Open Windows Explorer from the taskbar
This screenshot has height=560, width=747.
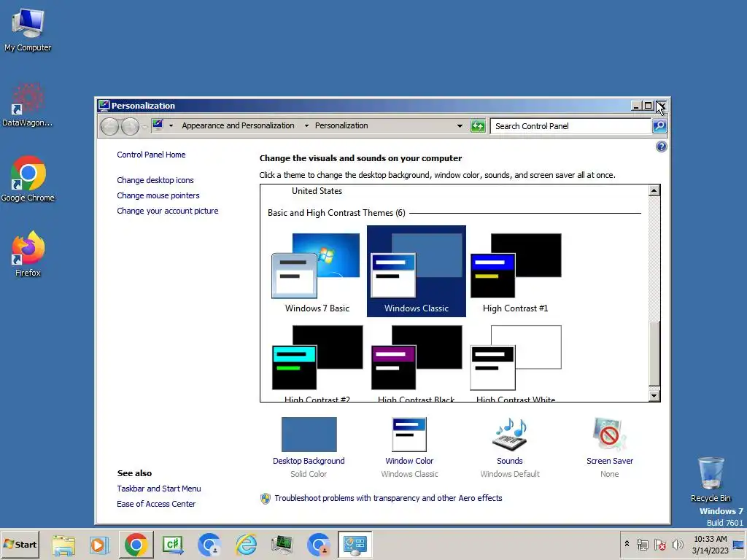[63, 545]
